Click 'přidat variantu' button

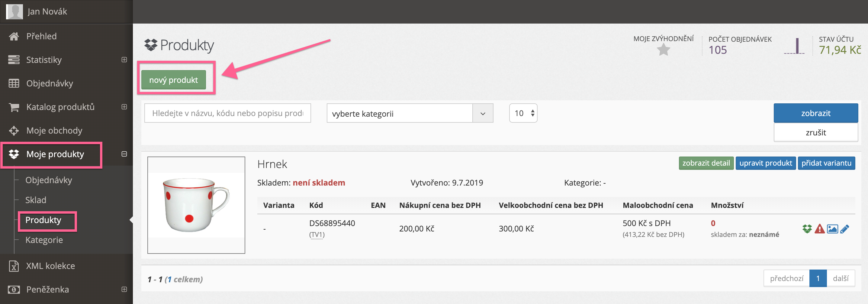(x=826, y=163)
